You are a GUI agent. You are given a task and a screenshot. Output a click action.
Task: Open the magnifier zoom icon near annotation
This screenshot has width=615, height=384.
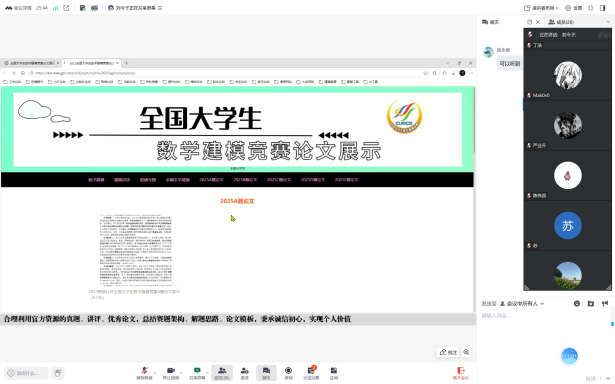point(466,352)
